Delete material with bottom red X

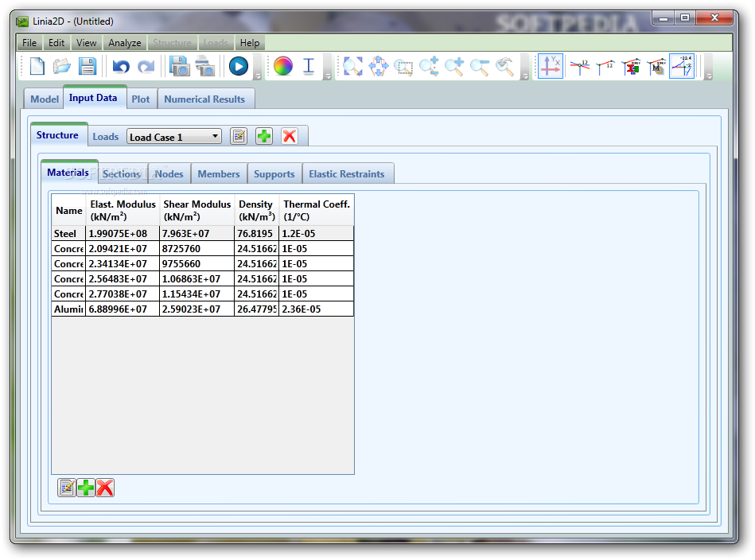[105, 488]
